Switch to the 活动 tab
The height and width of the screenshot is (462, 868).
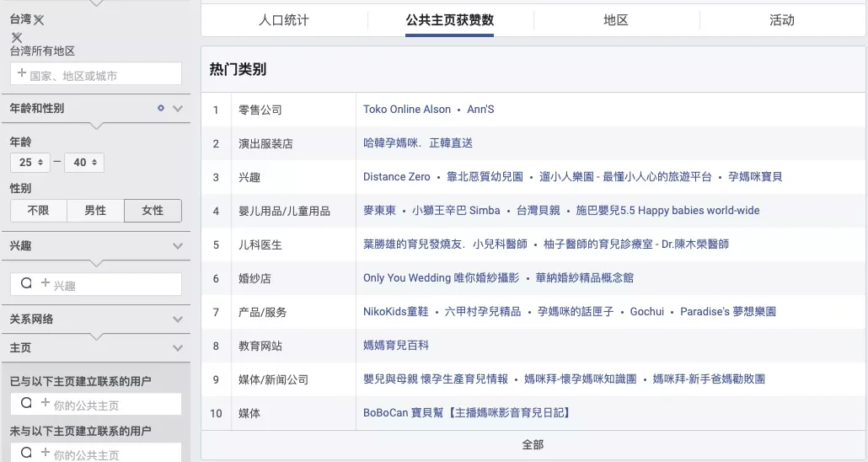point(782,20)
